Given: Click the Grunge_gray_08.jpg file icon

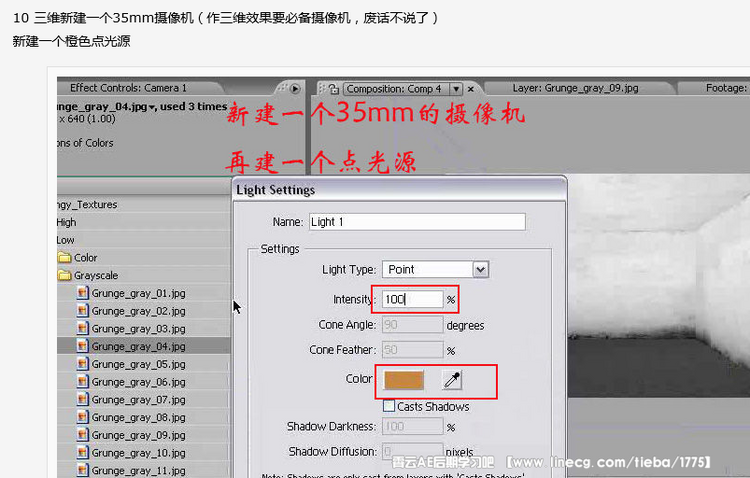Looking at the screenshot, I should click(x=83, y=417).
